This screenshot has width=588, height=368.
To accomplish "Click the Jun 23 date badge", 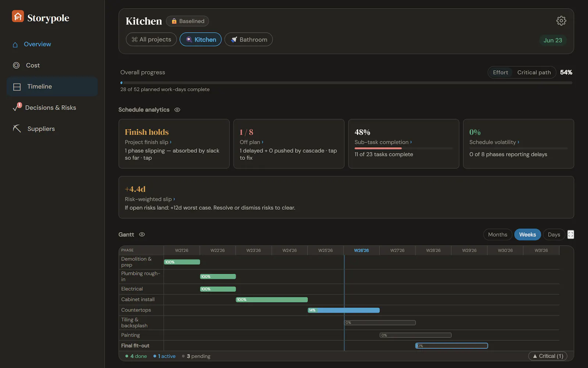I will [x=553, y=40].
